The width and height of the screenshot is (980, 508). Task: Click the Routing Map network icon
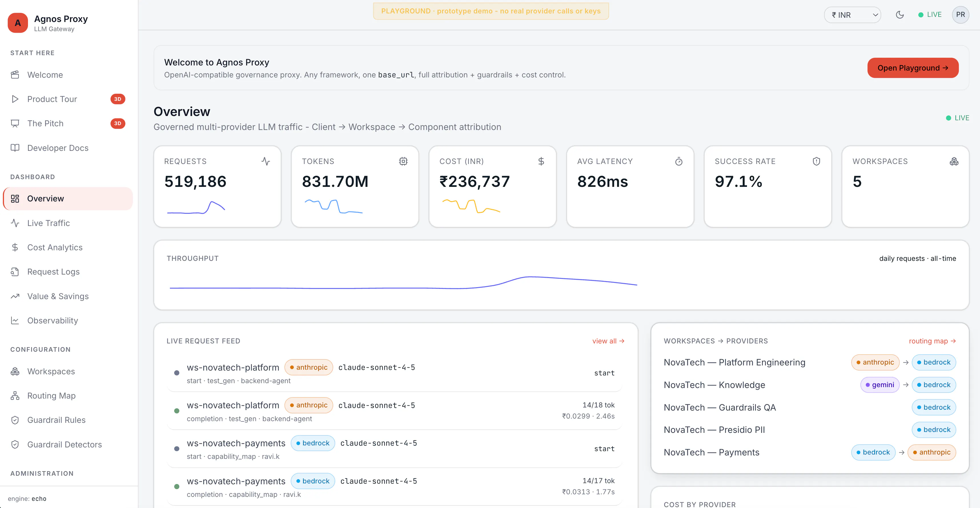click(x=15, y=396)
